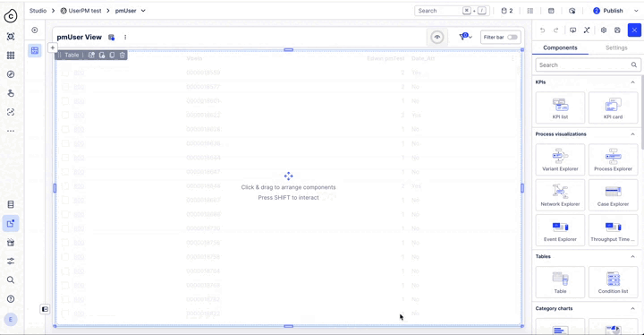Image resolution: width=644 pixels, height=335 pixels.
Task: Click the data models icon showing 2
Action: click(x=507, y=11)
